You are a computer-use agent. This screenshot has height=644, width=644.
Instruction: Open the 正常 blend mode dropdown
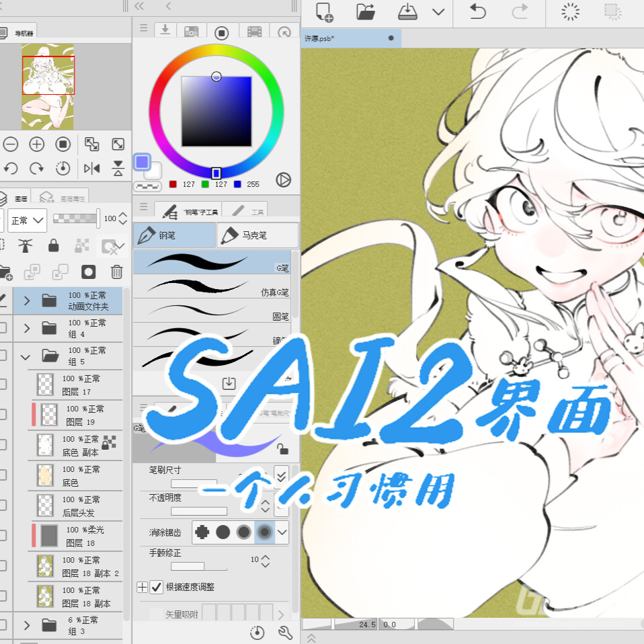(x=27, y=220)
